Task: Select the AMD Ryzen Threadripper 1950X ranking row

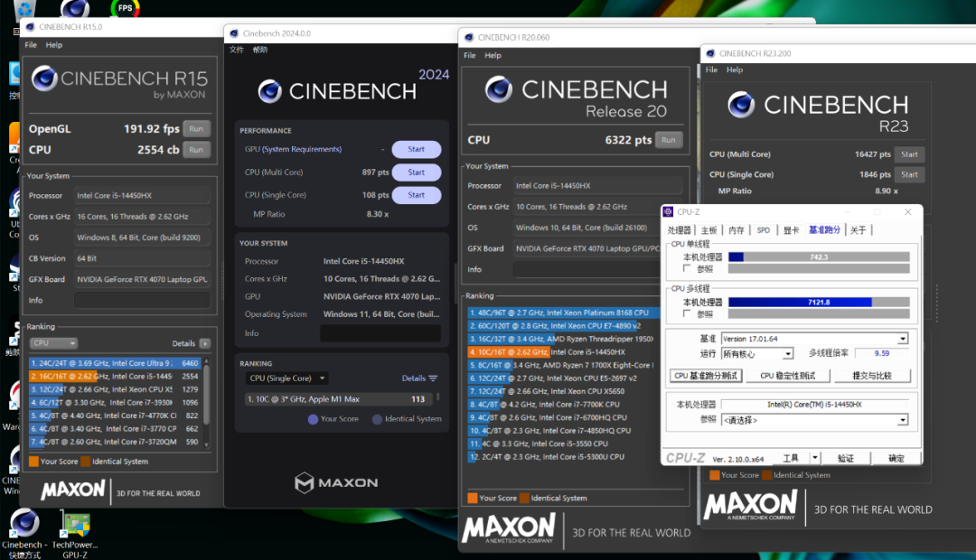Action: (563, 339)
